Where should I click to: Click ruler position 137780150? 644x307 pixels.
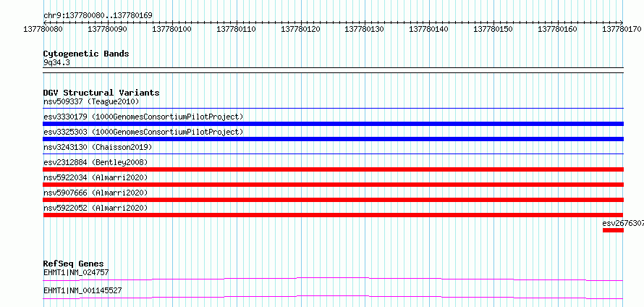(493, 29)
